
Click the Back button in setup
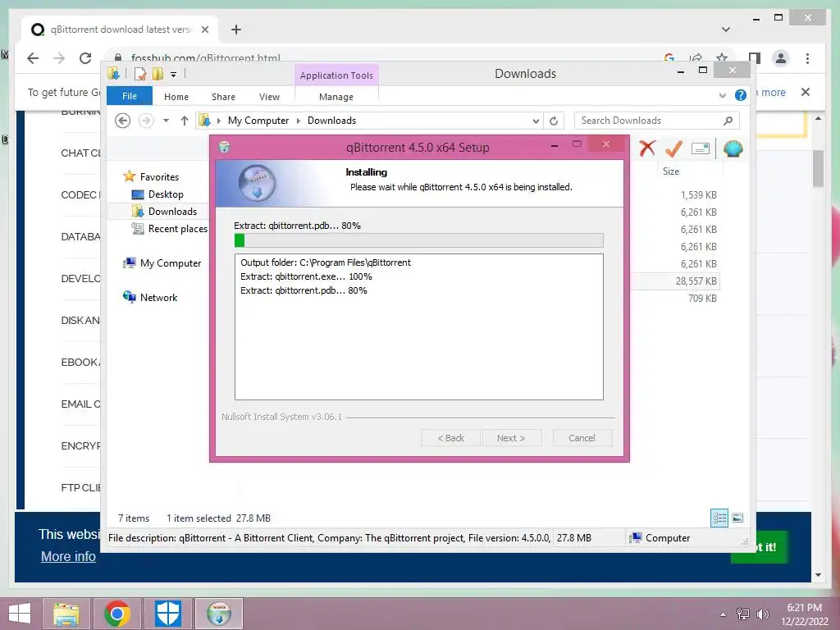click(451, 438)
